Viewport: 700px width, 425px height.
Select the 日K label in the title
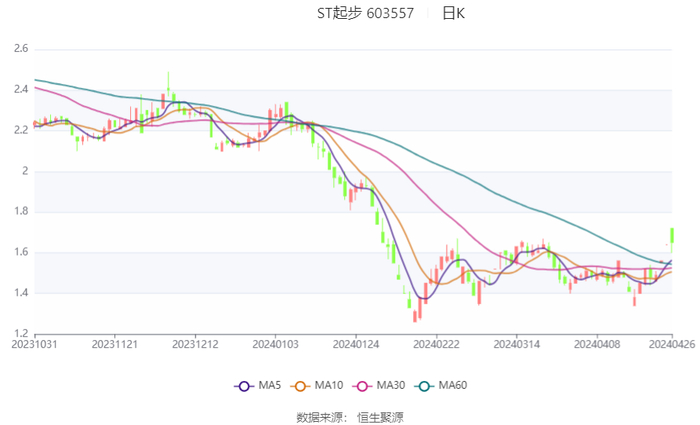453,14
